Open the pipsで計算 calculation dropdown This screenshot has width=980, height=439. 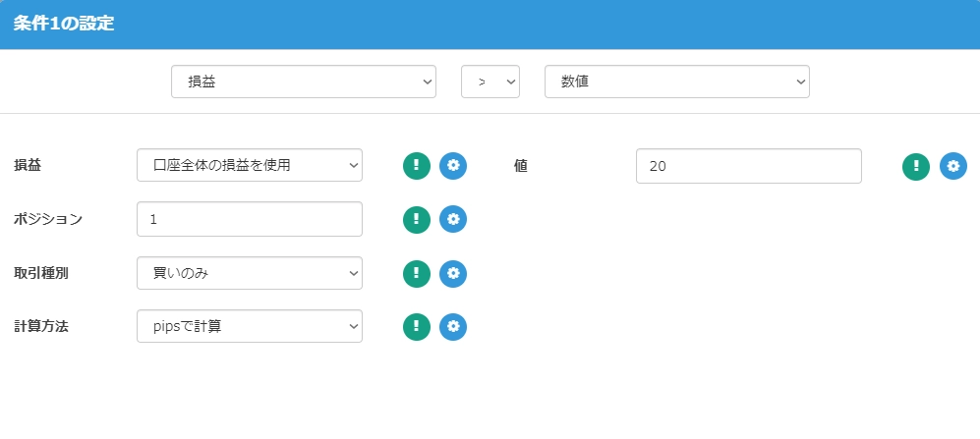[250, 327]
